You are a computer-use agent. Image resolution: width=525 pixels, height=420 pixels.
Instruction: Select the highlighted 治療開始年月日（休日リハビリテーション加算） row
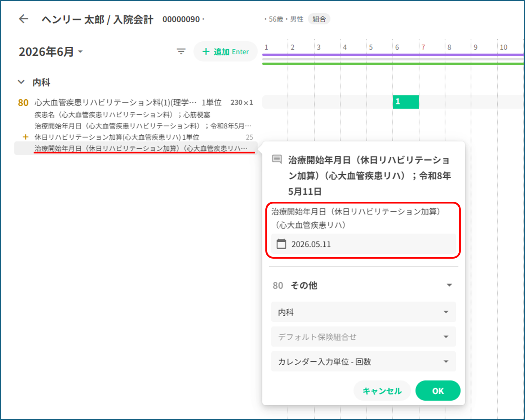[x=136, y=148]
